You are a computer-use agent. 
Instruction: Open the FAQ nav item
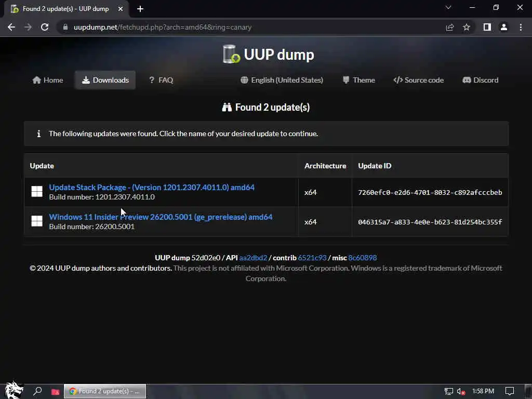pos(161,80)
